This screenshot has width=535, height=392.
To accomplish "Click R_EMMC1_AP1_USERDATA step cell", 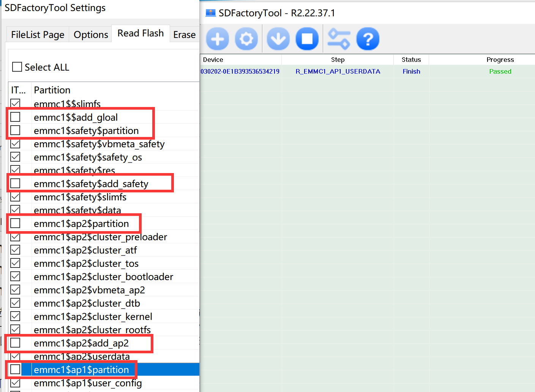I will (x=338, y=71).
